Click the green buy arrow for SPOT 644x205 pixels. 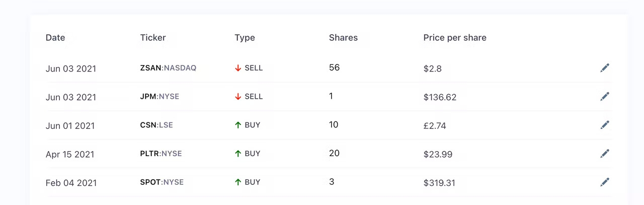pos(238,182)
